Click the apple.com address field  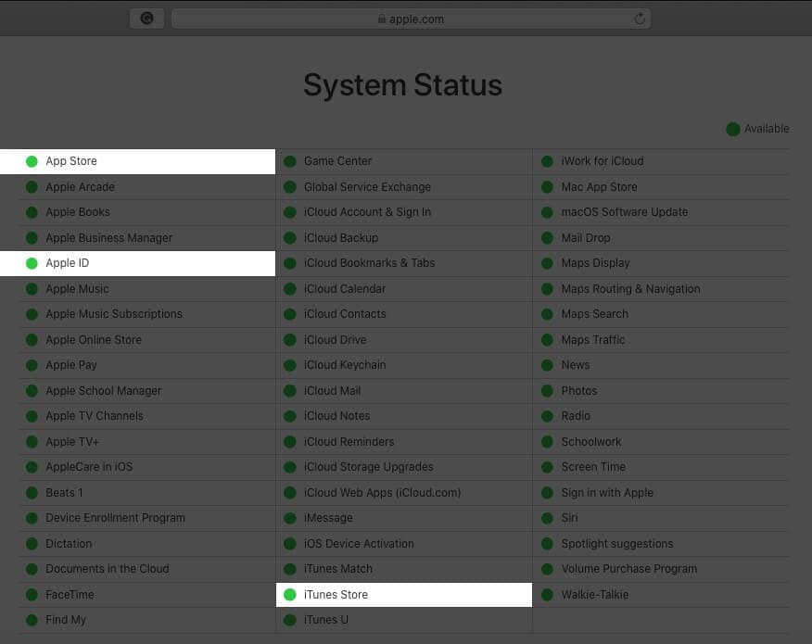pyautogui.click(x=412, y=19)
